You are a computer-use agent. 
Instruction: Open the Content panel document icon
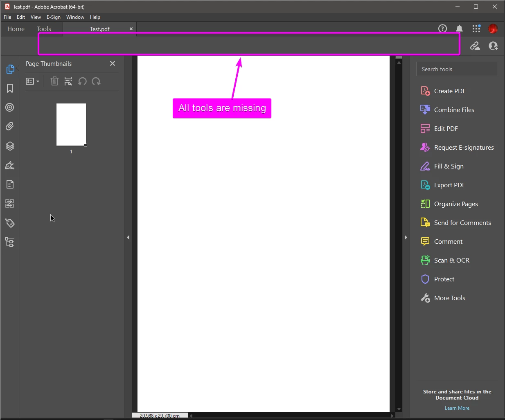10,184
